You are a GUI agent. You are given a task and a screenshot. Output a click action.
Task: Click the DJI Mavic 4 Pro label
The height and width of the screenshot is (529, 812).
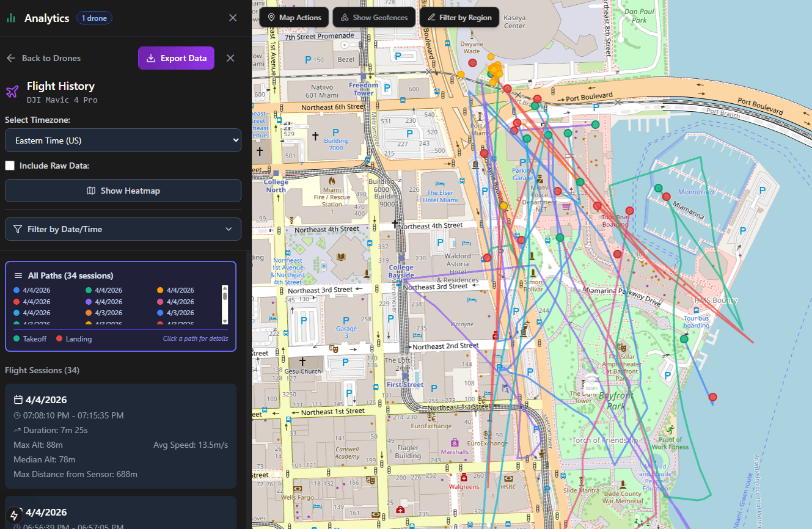62,100
